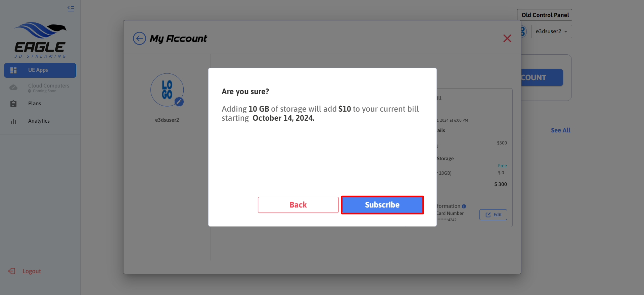Collapse the sidebar with the menu icon
The height and width of the screenshot is (295, 644).
coord(71,9)
